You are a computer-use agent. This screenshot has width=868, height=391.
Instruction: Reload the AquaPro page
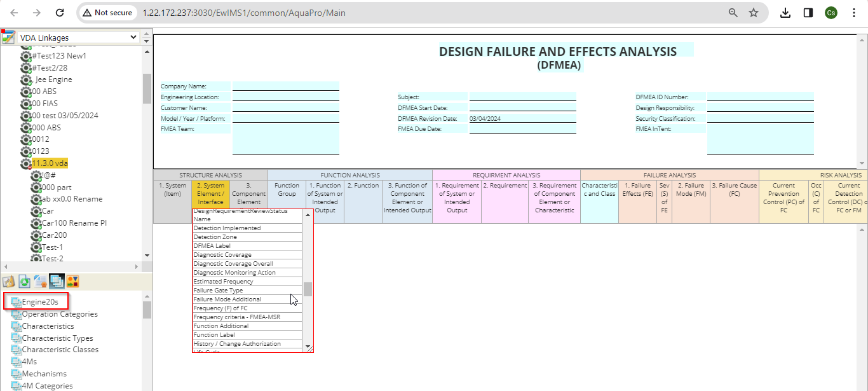pos(60,13)
